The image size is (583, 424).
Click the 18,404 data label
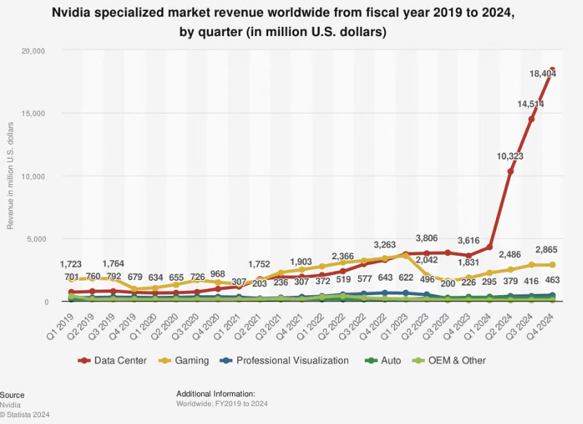(x=542, y=74)
